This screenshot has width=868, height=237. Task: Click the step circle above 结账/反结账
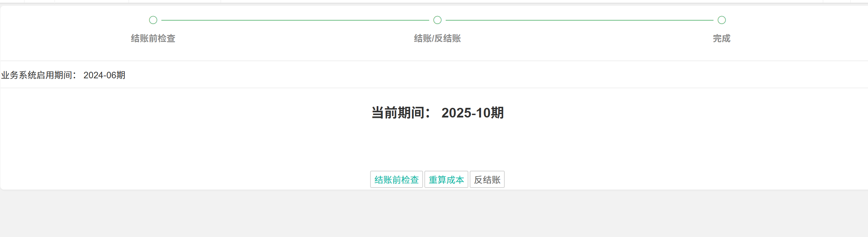click(x=437, y=20)
